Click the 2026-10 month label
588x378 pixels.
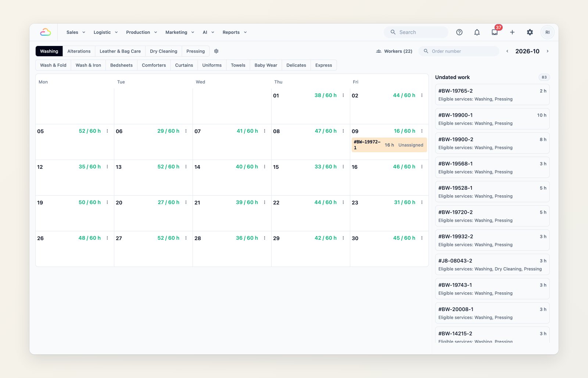pos(527,51)
